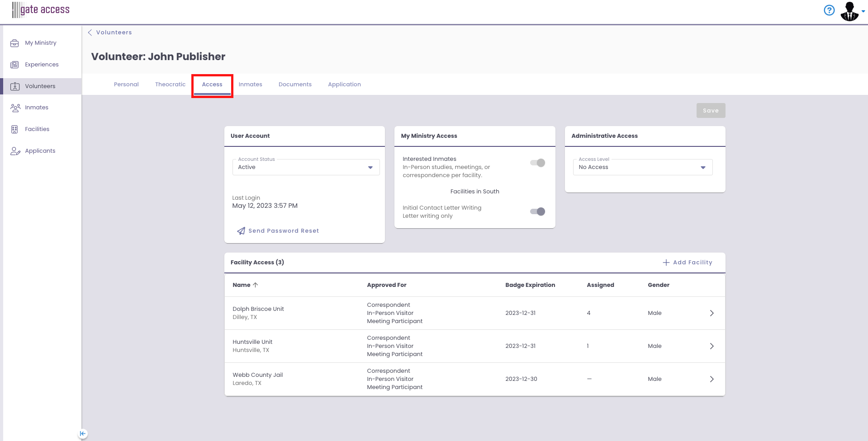868x441 pixels.
Task: Click the Assigned column header
Action: 600,285
